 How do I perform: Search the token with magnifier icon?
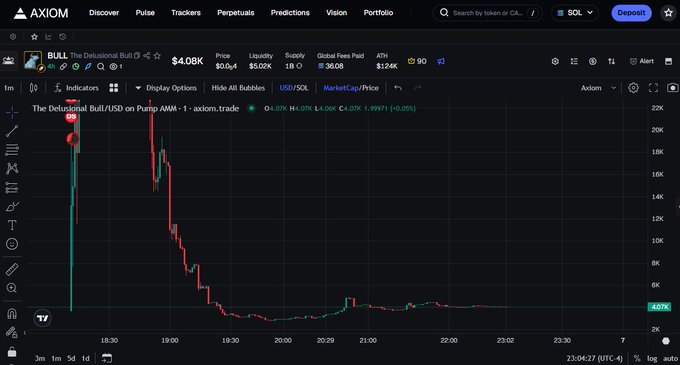[101, 66]
